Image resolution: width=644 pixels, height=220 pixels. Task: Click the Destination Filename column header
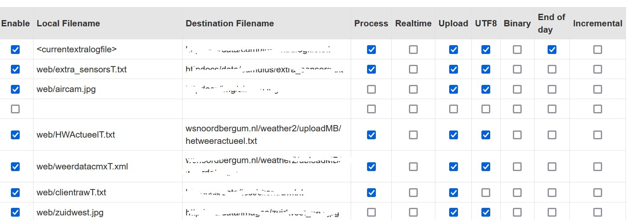coord(230,23)
